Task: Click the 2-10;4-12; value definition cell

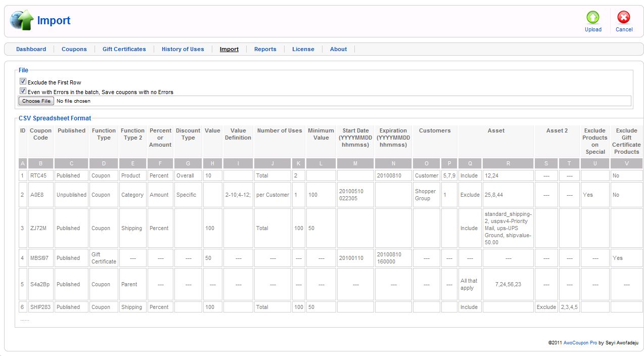Action: (x=238, y=195)
